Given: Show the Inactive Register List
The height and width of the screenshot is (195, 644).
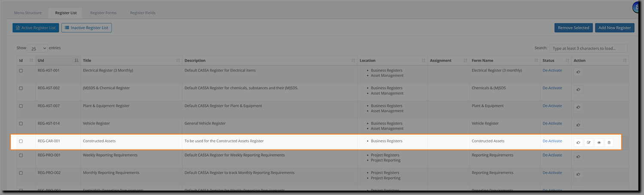Looking at the screenshot, I should pos(86,28).
